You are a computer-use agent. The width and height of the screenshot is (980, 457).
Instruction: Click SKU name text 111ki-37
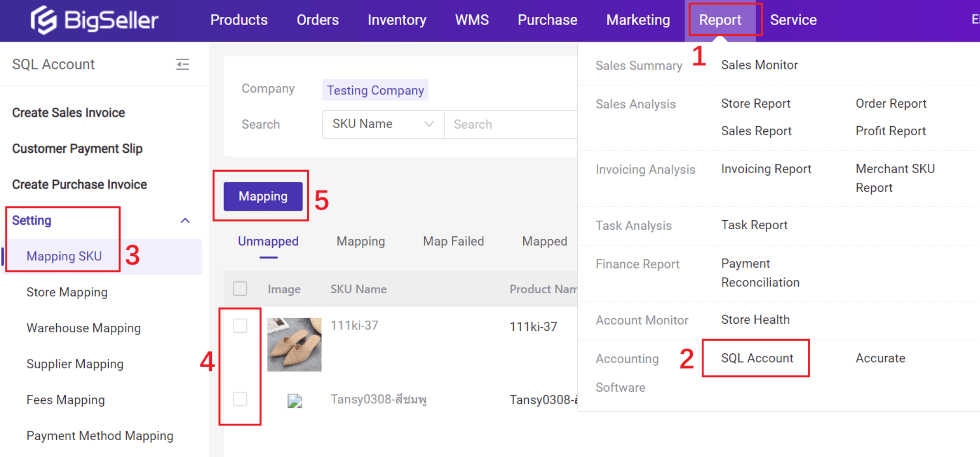354,325
